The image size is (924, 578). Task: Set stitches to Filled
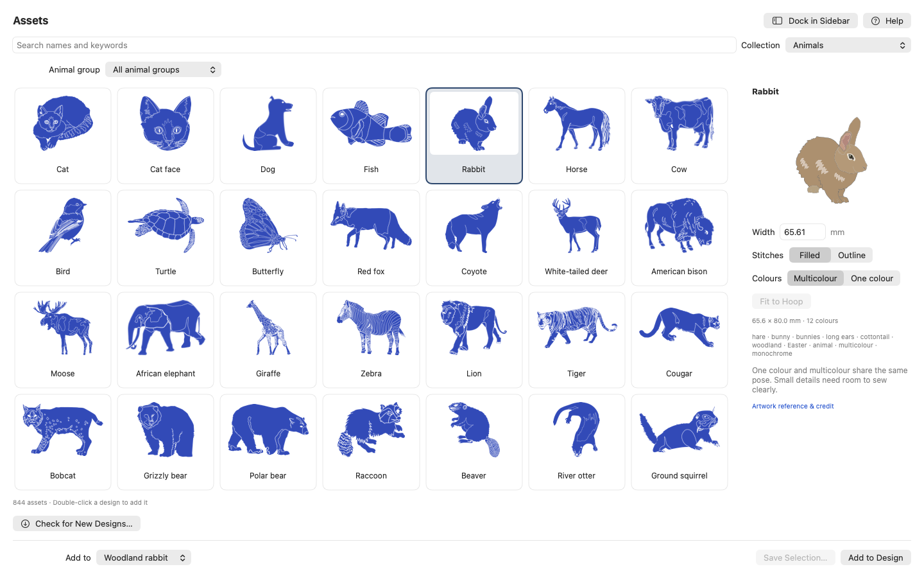pyautogui.click(x=810, y=255)
